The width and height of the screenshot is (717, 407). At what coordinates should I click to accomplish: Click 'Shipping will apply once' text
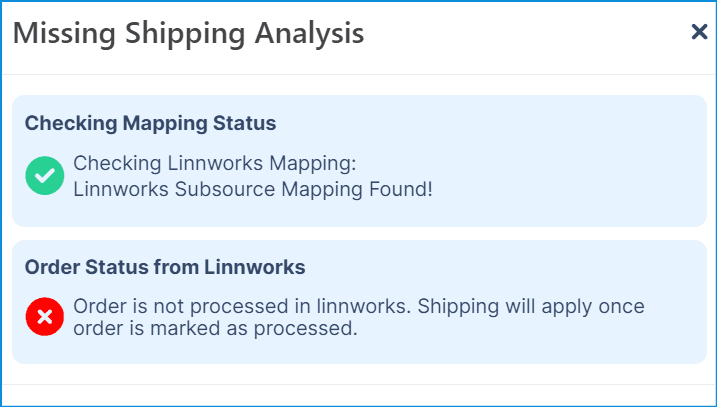531,306
